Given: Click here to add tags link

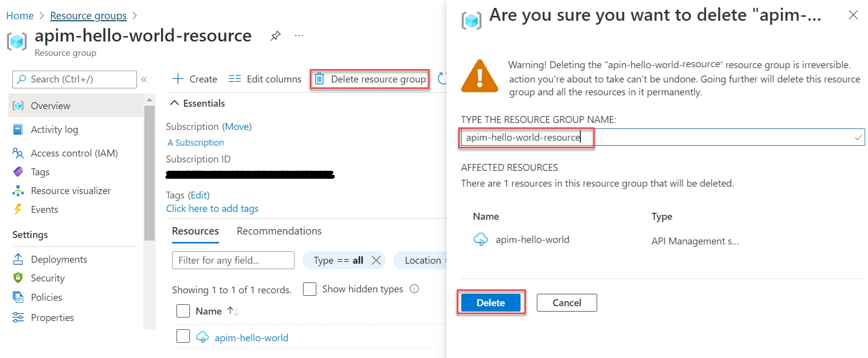Looking at the screenshot, I should 212,208.
